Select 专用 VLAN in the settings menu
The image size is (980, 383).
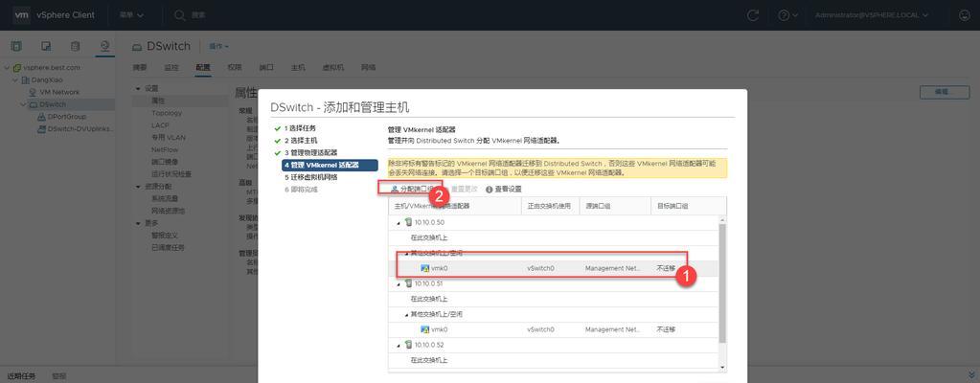(x=169, y=138)
